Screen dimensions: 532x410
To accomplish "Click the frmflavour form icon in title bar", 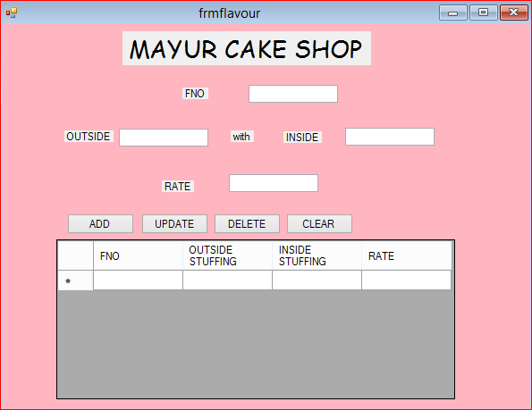I will pos(12,13).
